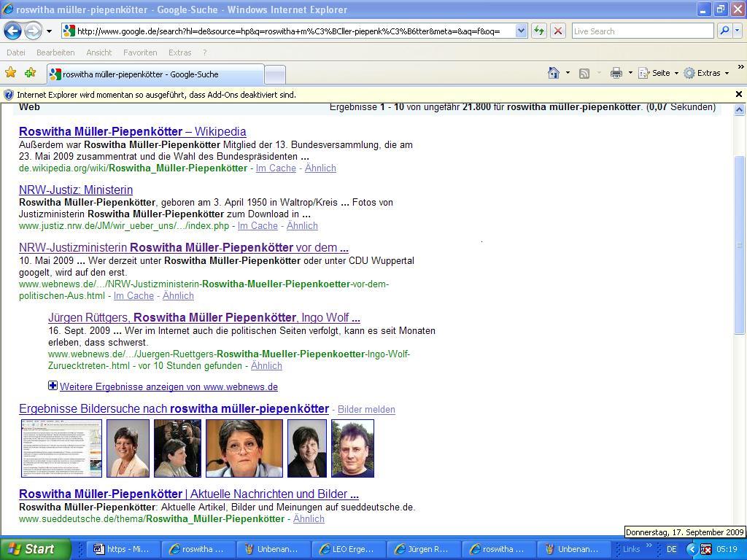Click the Favorites Center star icon

coord(10,73)
